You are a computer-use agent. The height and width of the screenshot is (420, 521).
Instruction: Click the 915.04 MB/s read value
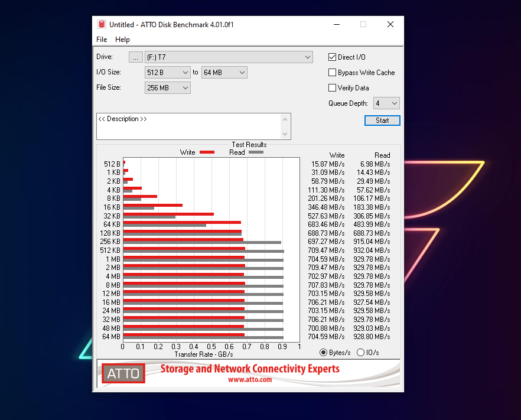coord(372,242)
